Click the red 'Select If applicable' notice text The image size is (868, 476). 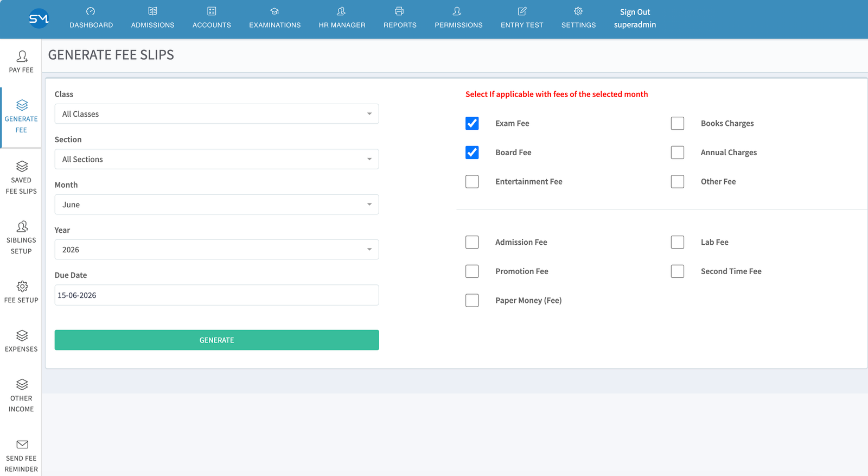pos(557,94)
